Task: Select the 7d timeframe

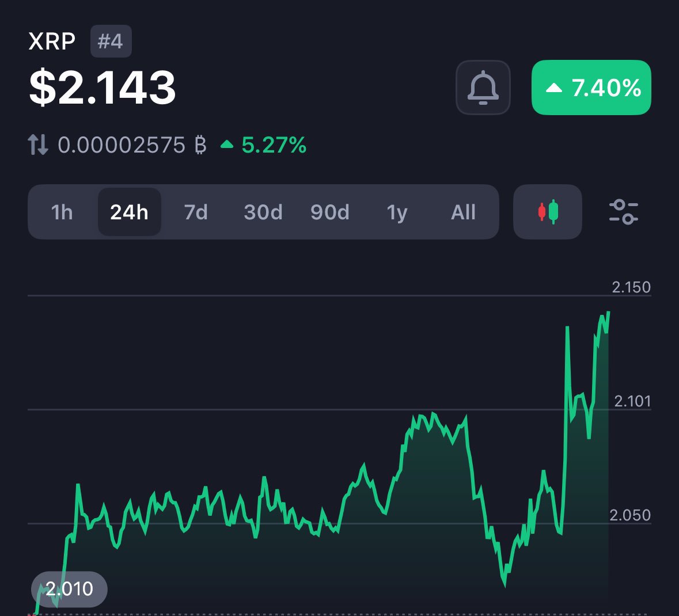Action: pos(196,212)
